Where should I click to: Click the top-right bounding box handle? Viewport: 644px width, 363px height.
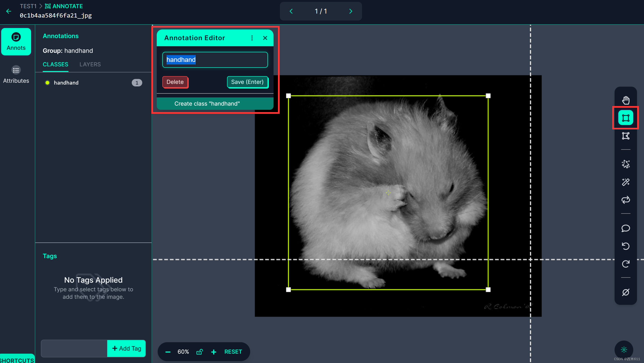tap(488, 96)
